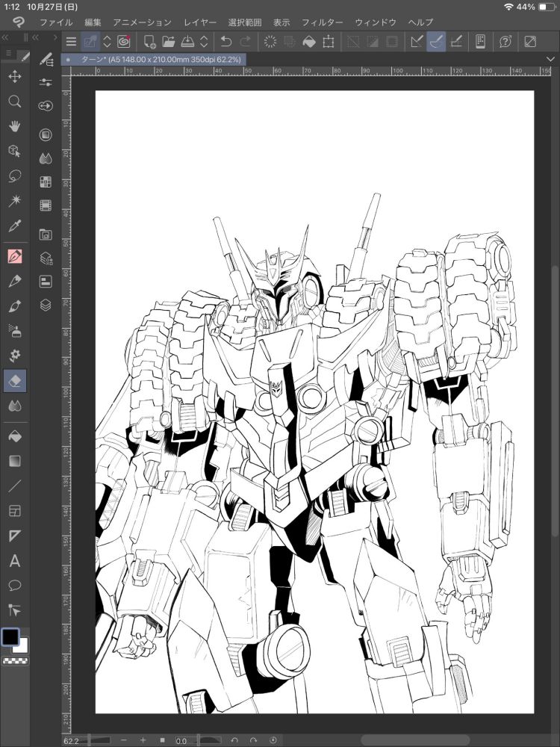The width and height of the screenshot is (560, 747).
Task: Select the Eraser tool
Action: click(15, 381)
